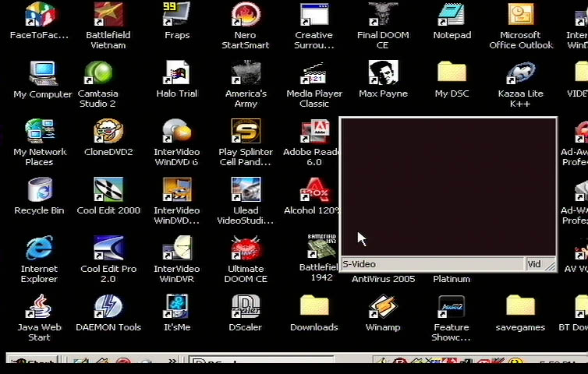Screen dimensions: 588x374
Task: Select the America's Army icon
Action: pos(246,73)
